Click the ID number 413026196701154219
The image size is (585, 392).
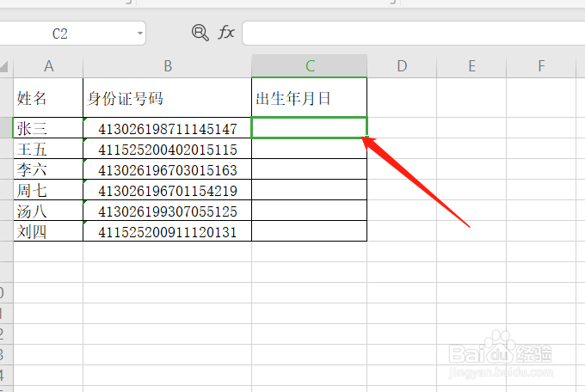tap(167, 191)
